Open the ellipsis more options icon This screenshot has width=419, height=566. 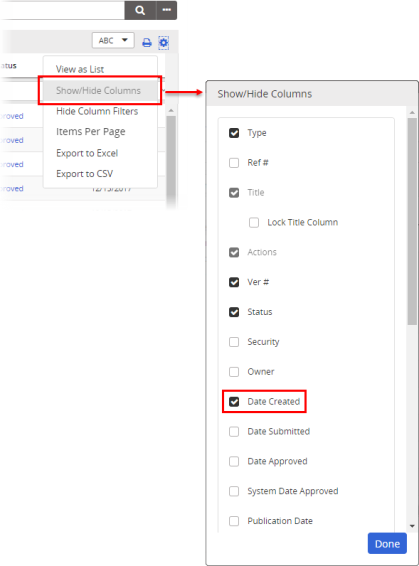coord(166,10)
